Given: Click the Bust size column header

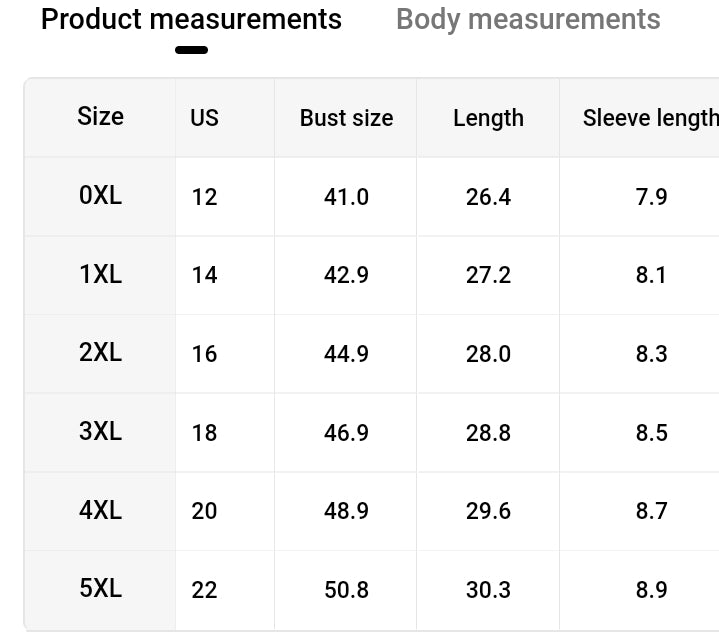Looking at the screenshot, I should point(346,118).
